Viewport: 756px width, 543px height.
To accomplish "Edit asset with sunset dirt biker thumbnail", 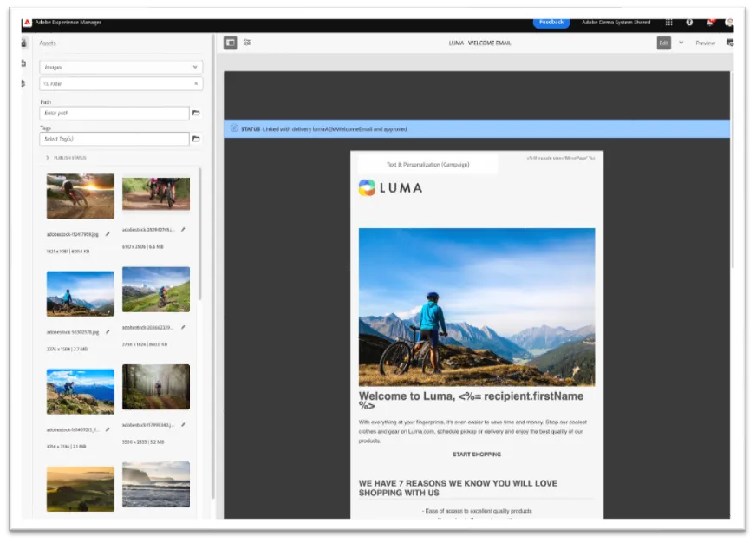I will pos(108,234).
